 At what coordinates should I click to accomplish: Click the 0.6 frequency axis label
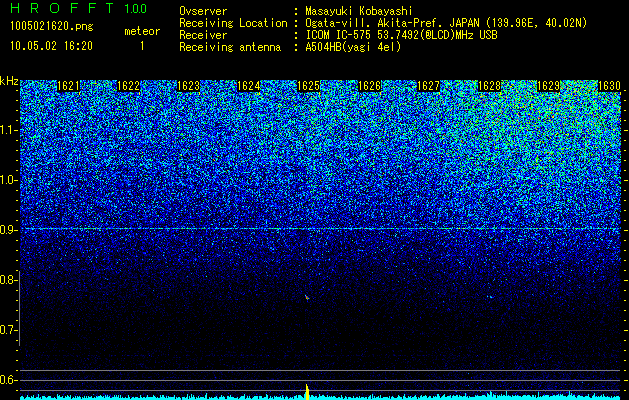pos(6,380)
